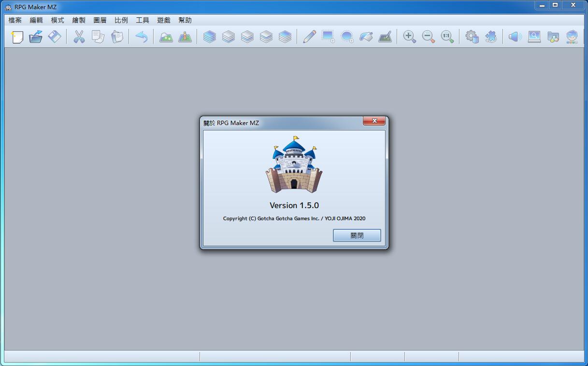This screenshot has height=366, width=588.
Task: Open the Resource Manager folder icon
Action: coord(553,37)
